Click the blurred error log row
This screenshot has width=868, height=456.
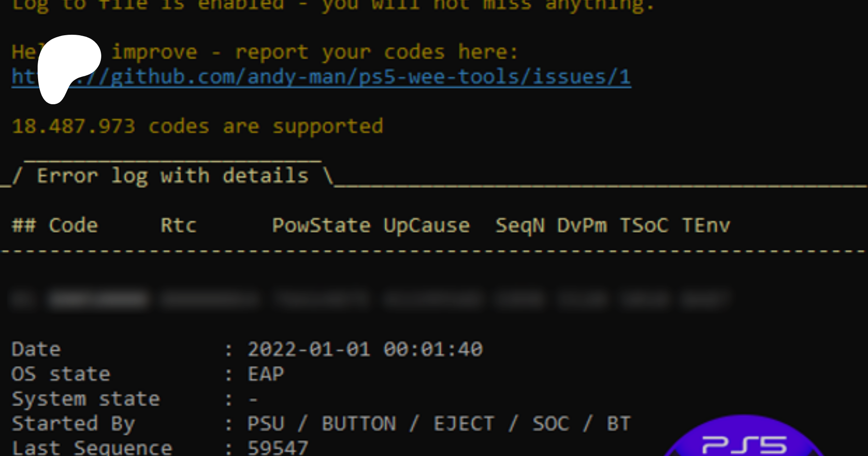[366, 299]
